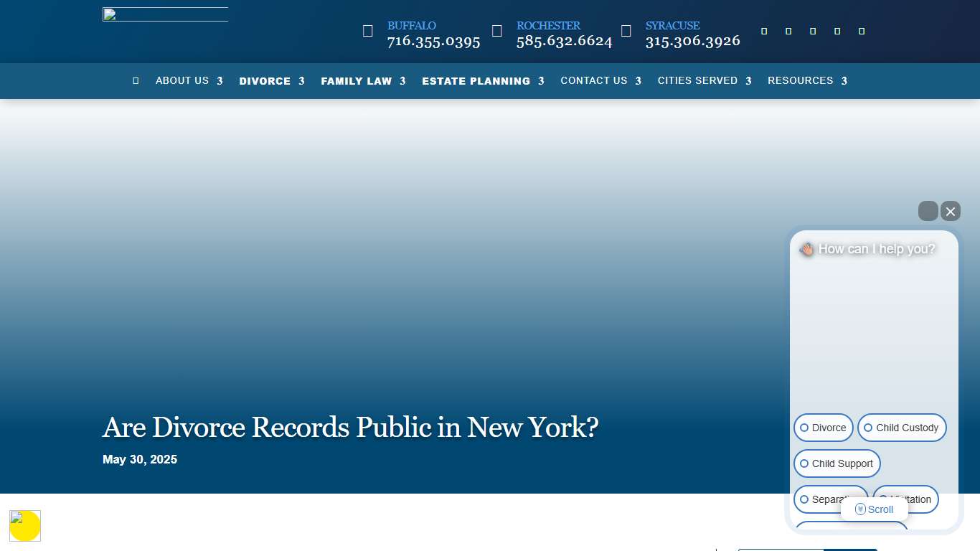The image size is (980, 551).
Task: Click the waving hand icon in the chat header
Action: point(806,249)
